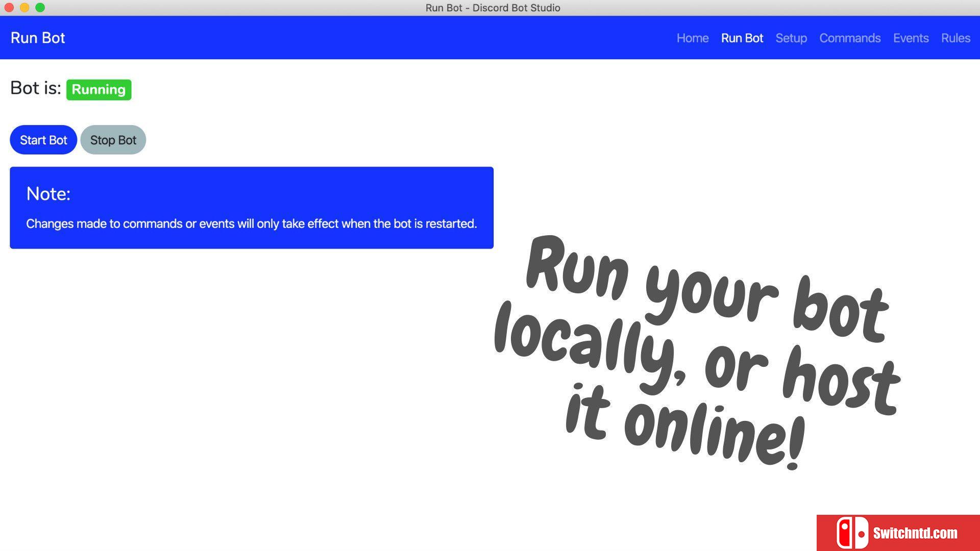Open the Home page in navbar
Screen dimensions: 980x551
coord(692,38)
